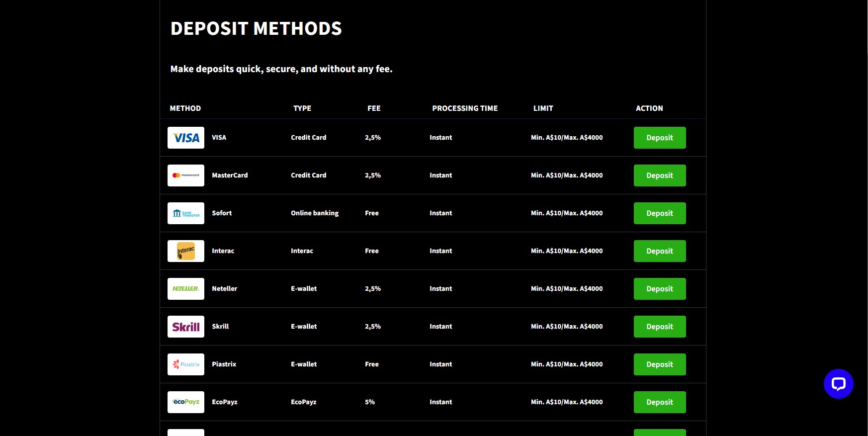Open the live chat bubble
The height and width of the screenshot is (436, 868).
pos(838,384)
